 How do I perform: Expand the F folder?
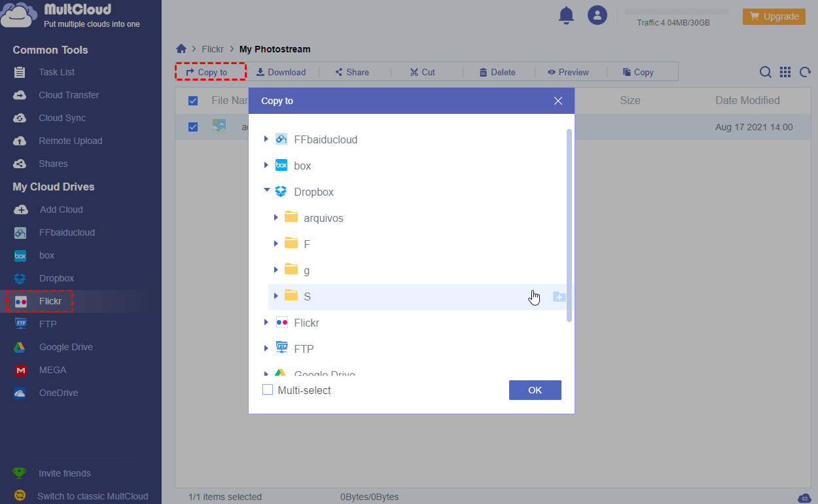(x=276, y=243)
